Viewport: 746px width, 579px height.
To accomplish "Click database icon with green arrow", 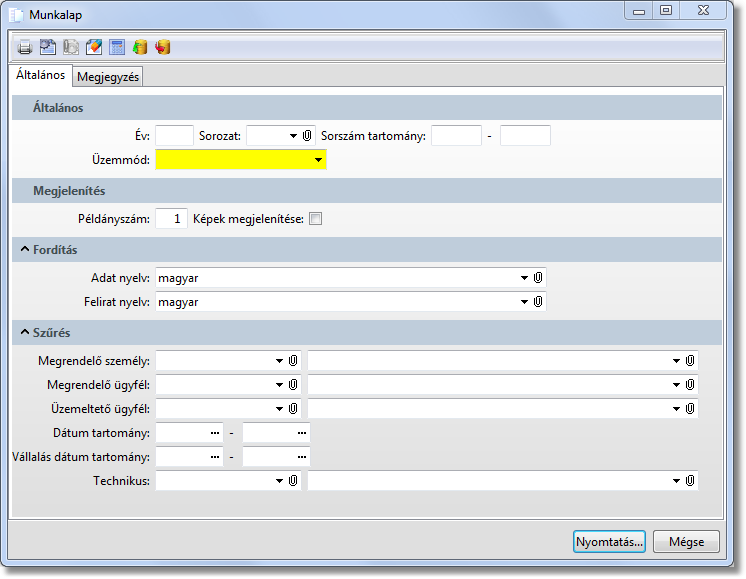I will point(140,47).
